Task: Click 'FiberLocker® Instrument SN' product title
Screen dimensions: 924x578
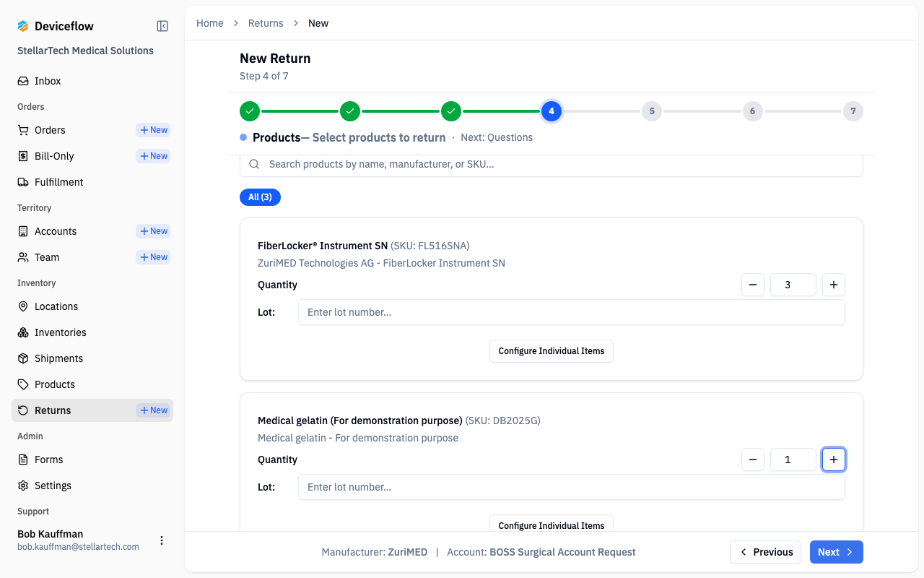Action: coord(323,246)
